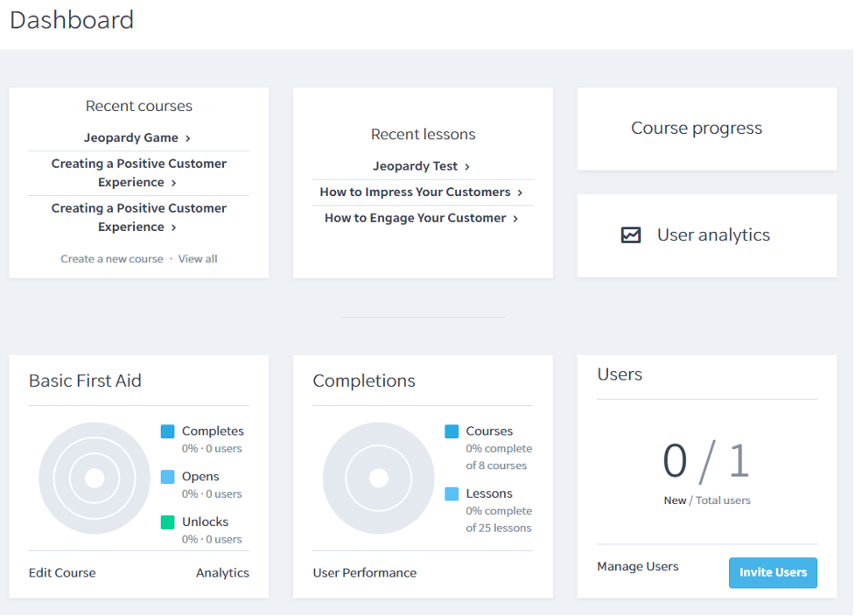
Task: Click the Invite Users button
Action: 773,572
